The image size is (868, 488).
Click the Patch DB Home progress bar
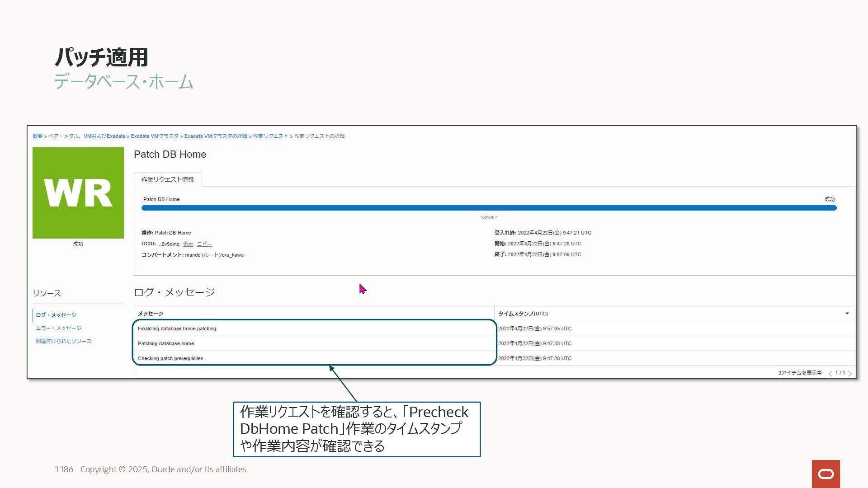(x=488, y=208)
